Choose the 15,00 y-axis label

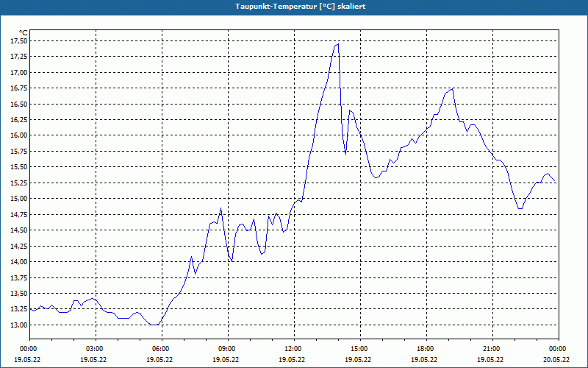(20, 199)
